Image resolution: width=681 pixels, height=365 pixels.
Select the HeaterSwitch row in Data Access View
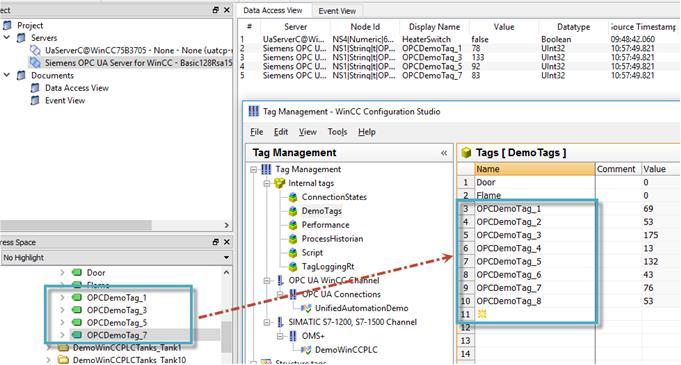coord(460,39)
